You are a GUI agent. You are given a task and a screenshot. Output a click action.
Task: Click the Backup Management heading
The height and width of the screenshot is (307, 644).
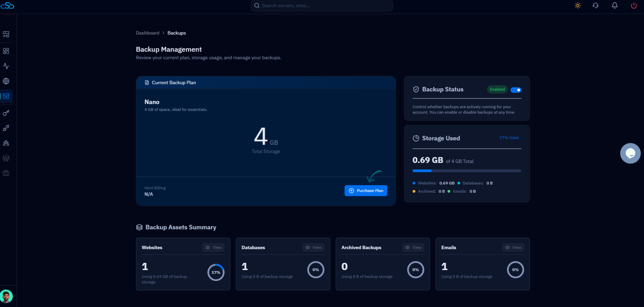(169, 49)
